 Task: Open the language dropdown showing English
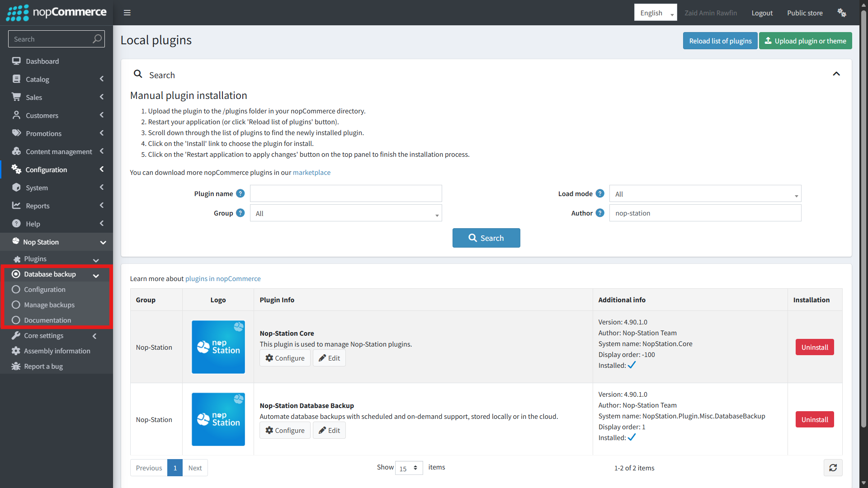coord(656,13)
